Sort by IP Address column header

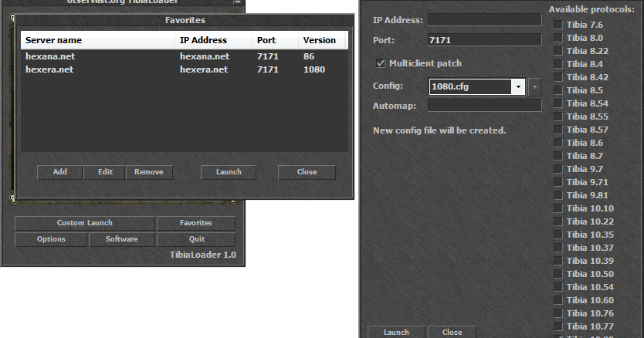tap(214, 40)
